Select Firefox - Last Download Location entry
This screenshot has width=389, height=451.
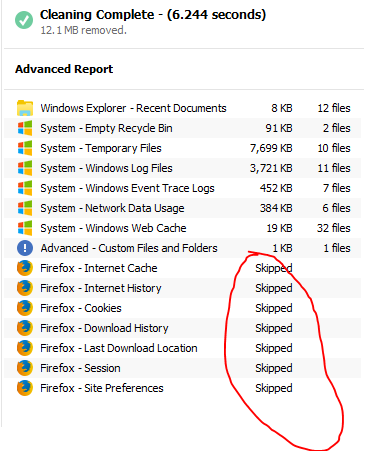tap(182, 348)
